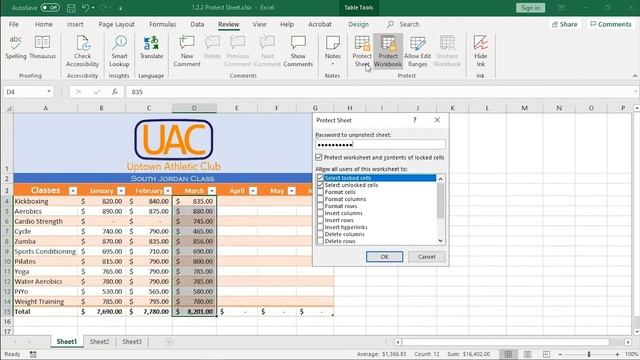
Task: Click the Hide Ink button
Action: (480, 51)
